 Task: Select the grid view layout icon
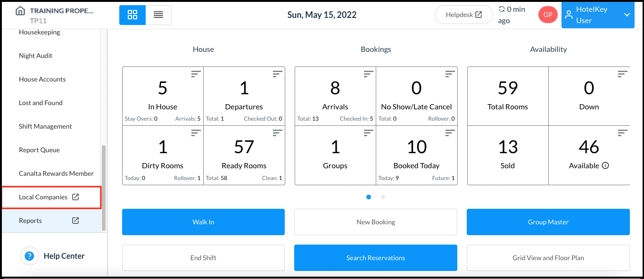coord(132,15)
